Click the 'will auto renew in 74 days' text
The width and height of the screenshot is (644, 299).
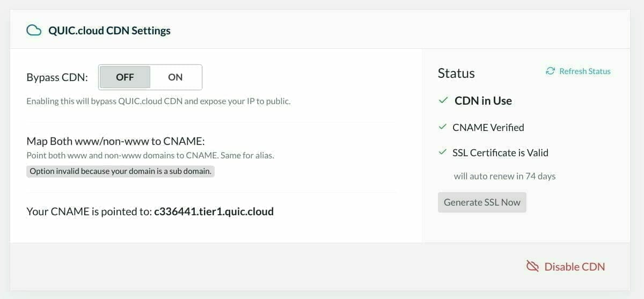[504, 176]
